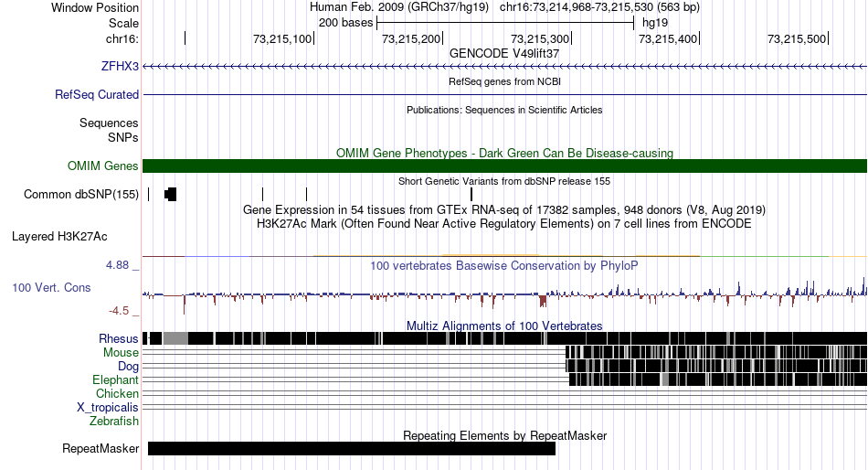This screenshot has width=868, height=470.
Task: Select the X_tropicalis alignment row label
Action: point(108,408)
